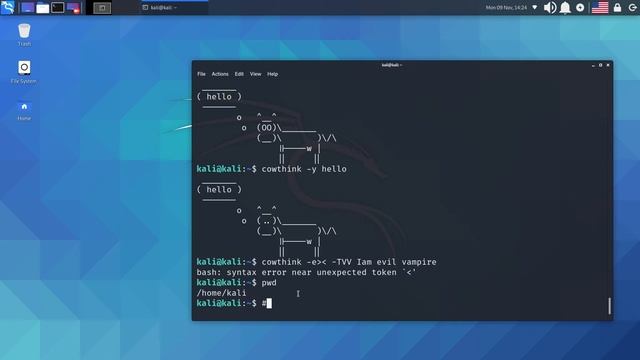This screenshot has height=360, width=640.
Task: Maximize the terminal window
Action: [600, 65]
